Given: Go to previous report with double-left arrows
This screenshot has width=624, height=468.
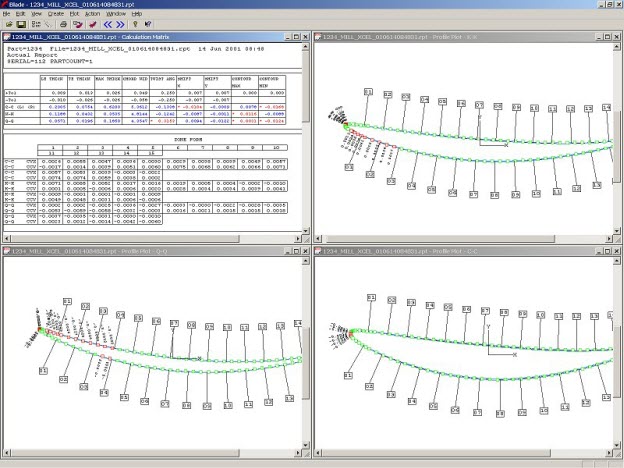Looking at the screenshot, I should 108,23.
